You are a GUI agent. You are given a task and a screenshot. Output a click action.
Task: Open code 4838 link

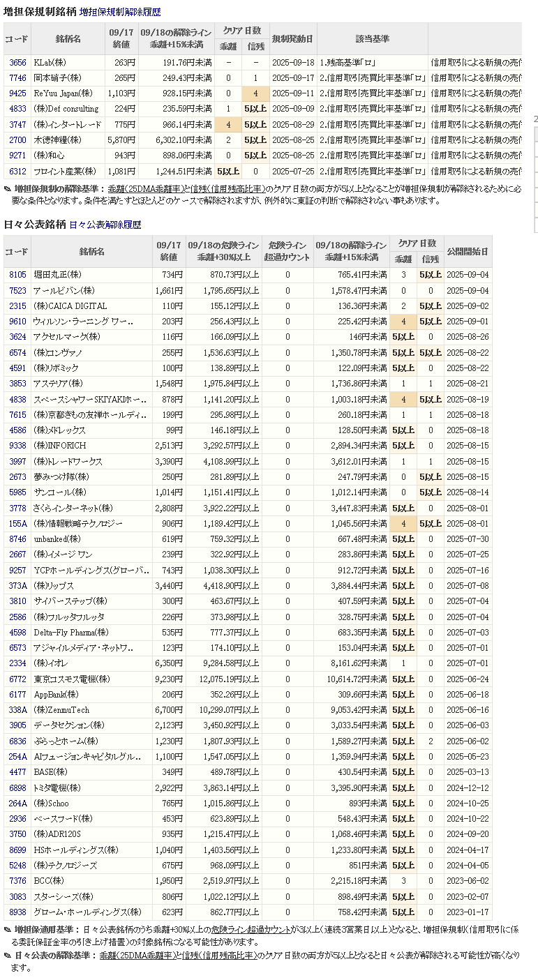tap(17, 399)
